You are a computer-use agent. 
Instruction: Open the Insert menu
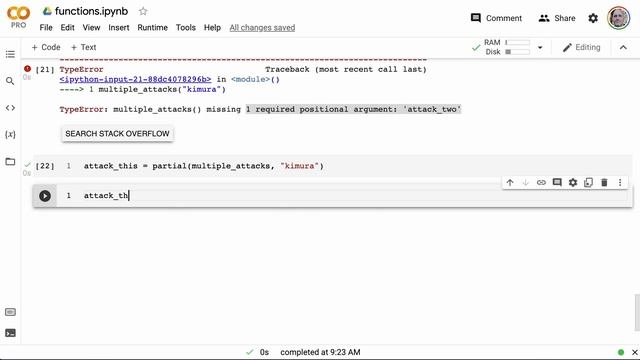[118, 27]
